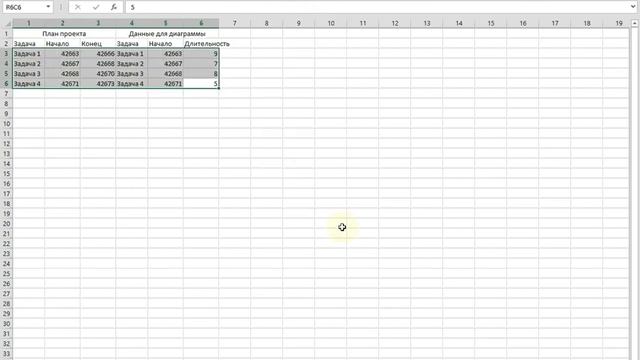Select row header 28
The width and height of the screenshot is (640, 360).
pyautogui.click(x=6, y=304)
